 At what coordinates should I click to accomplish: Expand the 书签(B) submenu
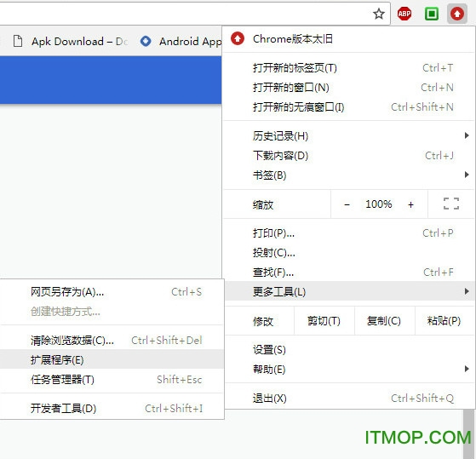(x=349, y=175)
